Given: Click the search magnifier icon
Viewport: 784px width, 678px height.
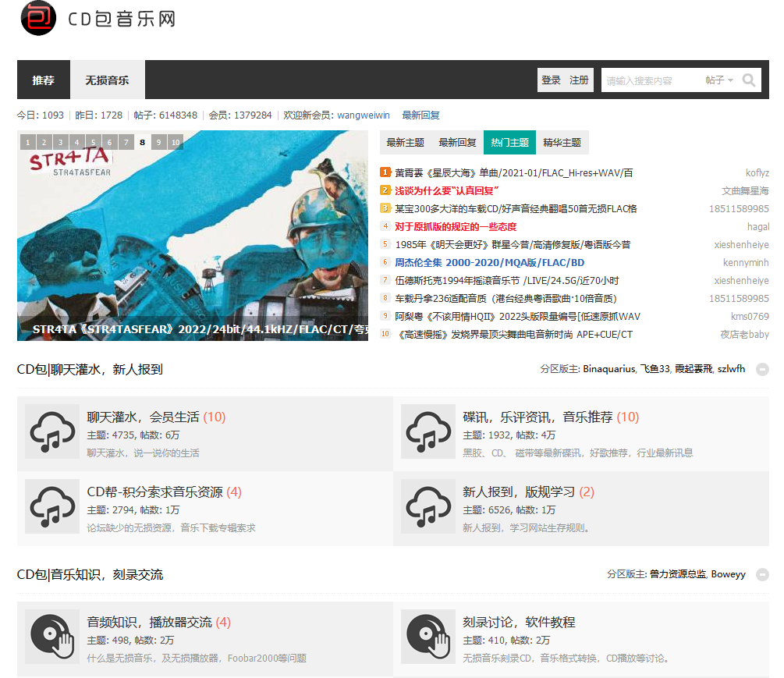Looking at the screenshot, I should coord(749,80).
